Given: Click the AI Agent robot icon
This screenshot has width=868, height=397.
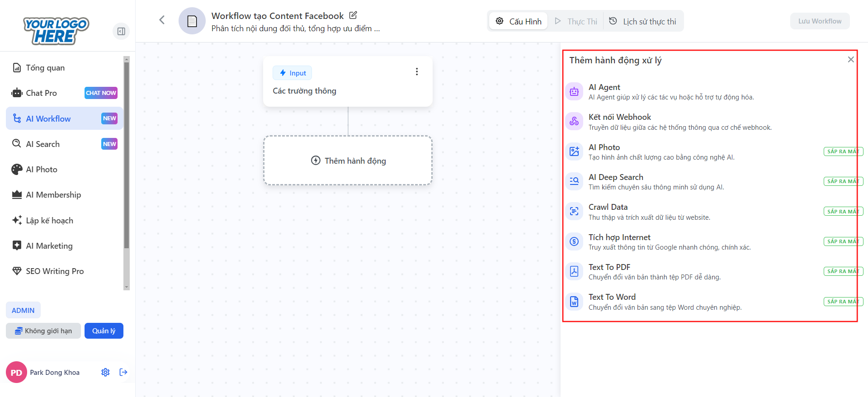Looking at the screenshot, I should pyautogui.click(x=574, y=91).
